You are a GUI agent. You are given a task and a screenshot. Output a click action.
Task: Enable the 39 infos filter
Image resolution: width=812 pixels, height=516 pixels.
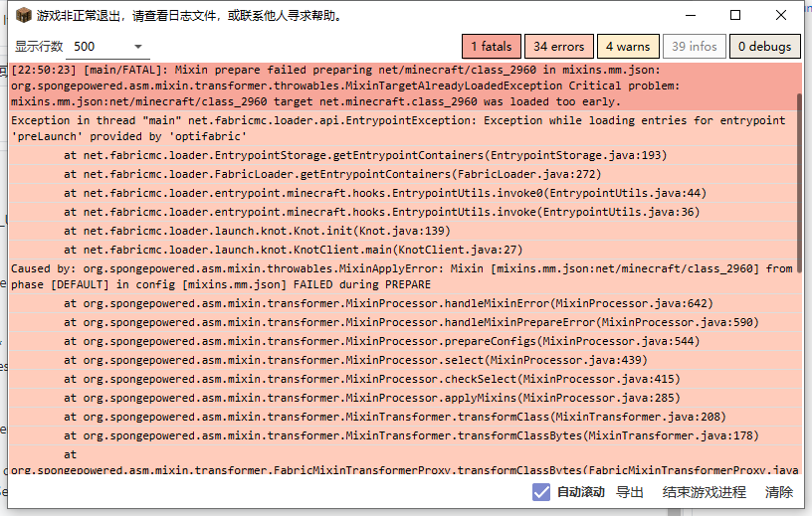point(695,47)
